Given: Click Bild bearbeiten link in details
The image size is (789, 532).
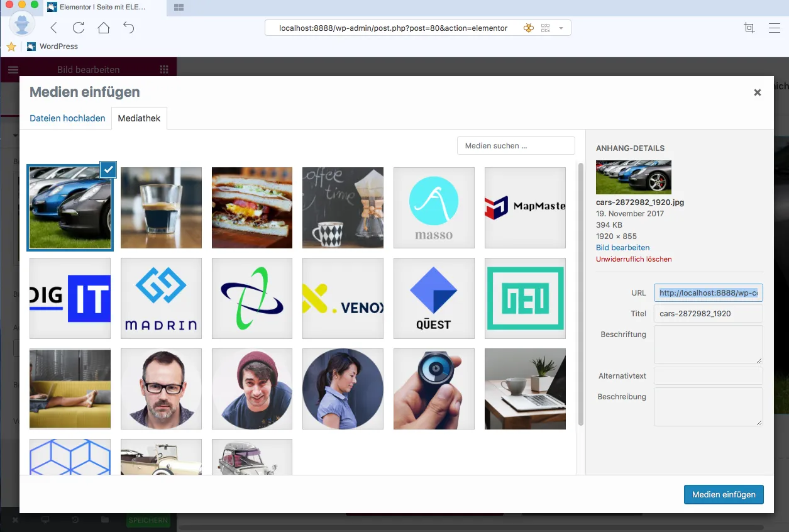Looking at the screenshot, I should coord(622,248).
